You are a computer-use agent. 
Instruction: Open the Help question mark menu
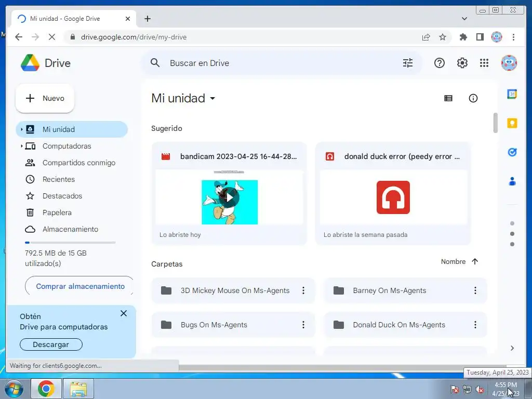[x=439, y=63]
